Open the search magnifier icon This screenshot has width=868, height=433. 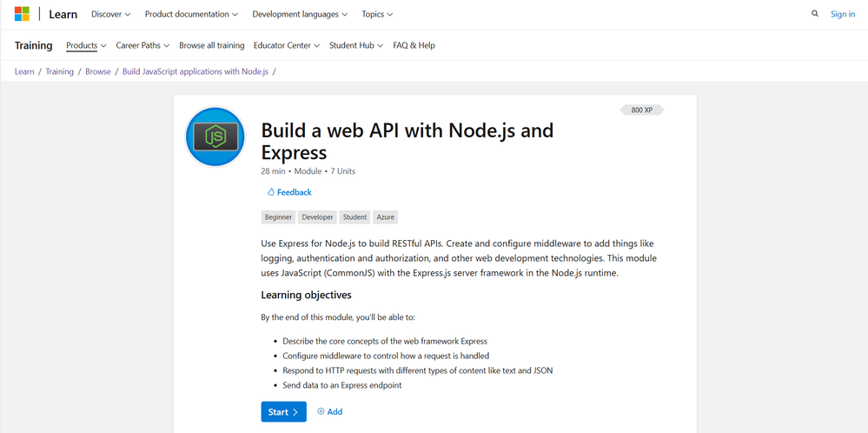(815, 14)
